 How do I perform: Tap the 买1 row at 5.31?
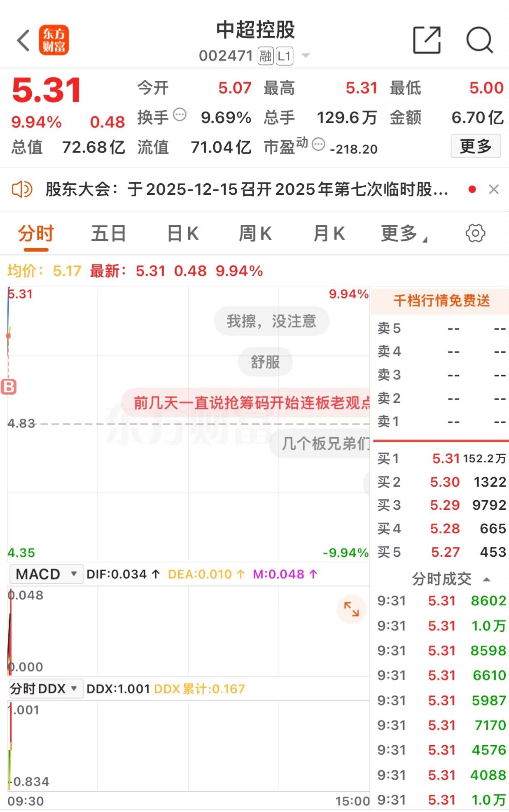pyautogui.click(x=441, y=458)
